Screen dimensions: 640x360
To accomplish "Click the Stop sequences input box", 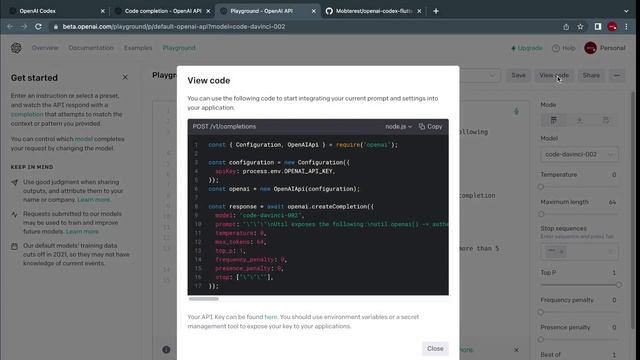I will (579, 251).
